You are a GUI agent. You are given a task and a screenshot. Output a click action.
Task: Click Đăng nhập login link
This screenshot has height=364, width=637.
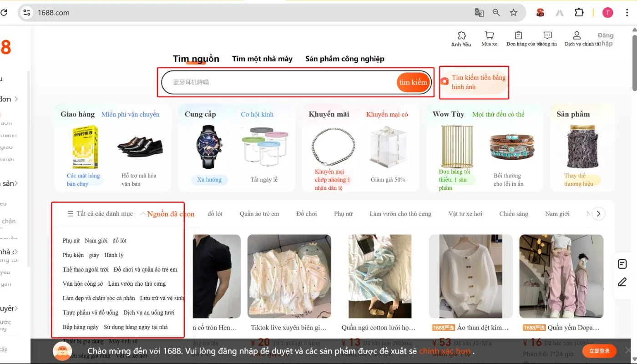(605, 40)
